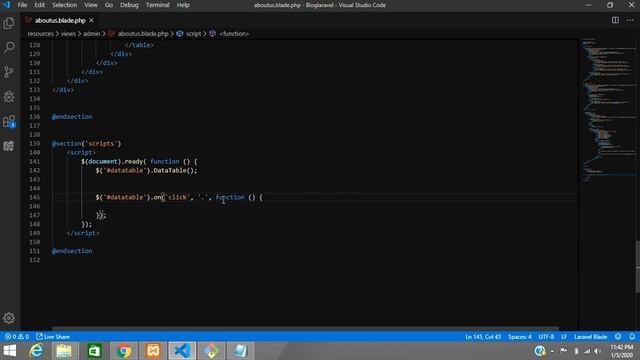
Task: Click the help question mark tray icon
Action: click(x=540, y=351)
